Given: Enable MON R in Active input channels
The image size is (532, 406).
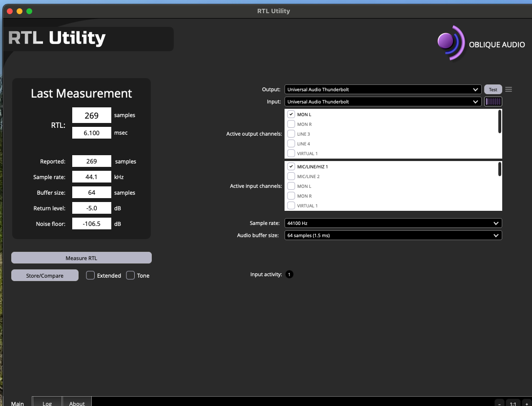Looking at the screenshot, I should (x=291, y=196).
